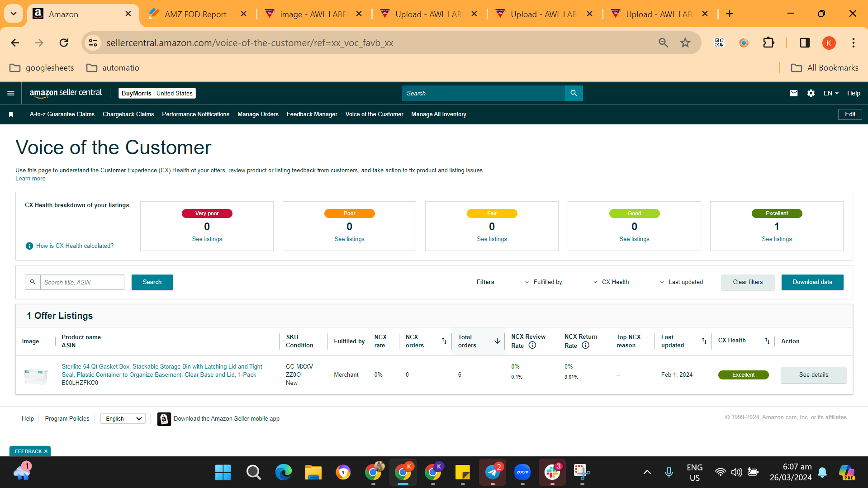This screenshot has height=488, width=868.
Task: Open Program Policies footer link
Action: 67,419
